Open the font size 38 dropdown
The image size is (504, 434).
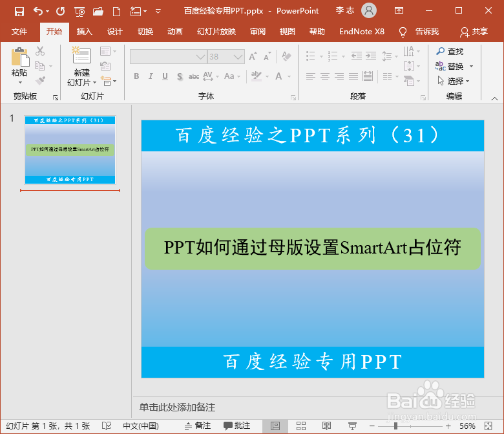click(x=238, y=57)
